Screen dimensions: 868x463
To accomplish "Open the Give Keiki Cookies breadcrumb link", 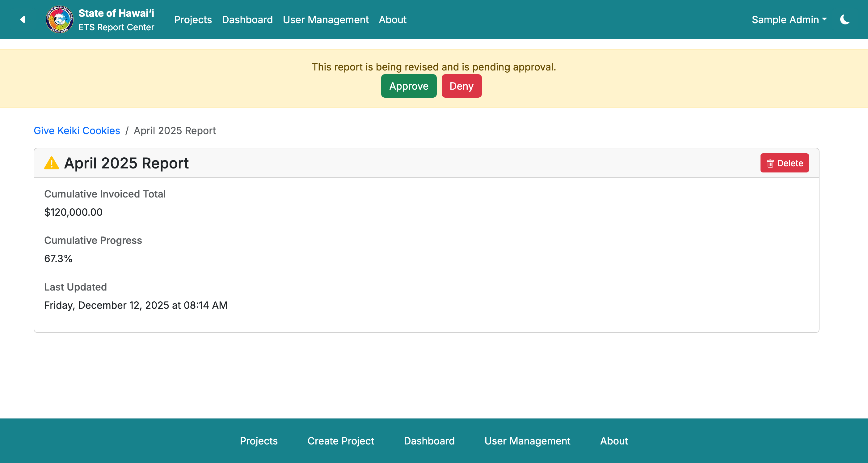I will (x=77, y=130).
